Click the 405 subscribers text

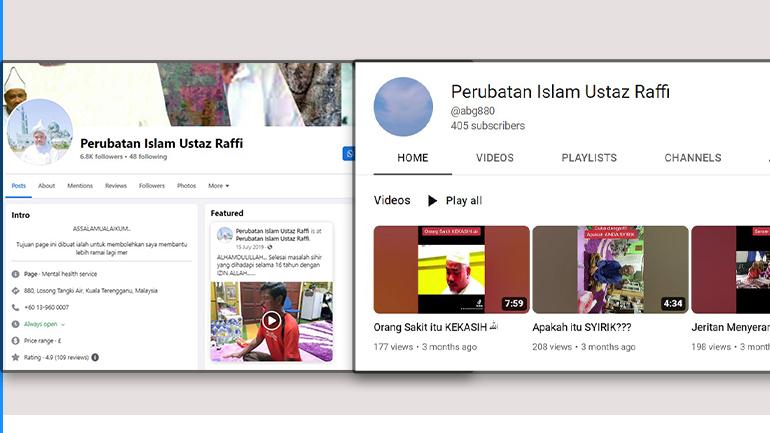[488, 126]
